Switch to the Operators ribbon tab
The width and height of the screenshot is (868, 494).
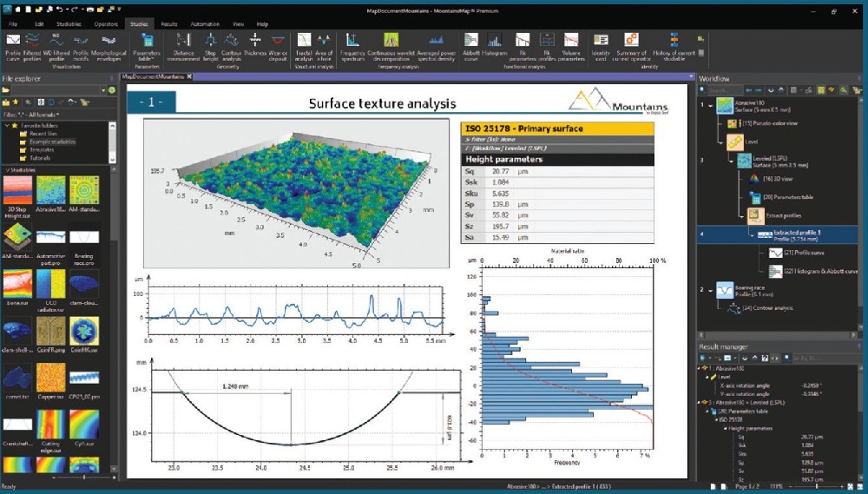106,23
